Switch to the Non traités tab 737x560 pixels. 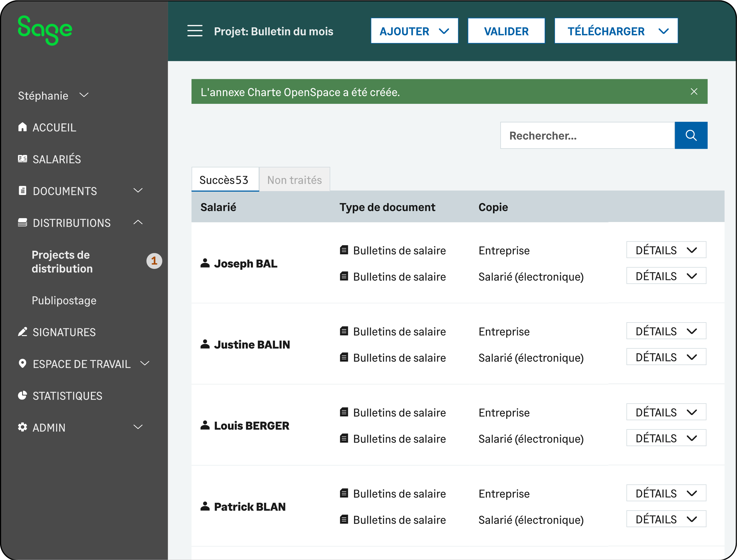coord(295,179)
